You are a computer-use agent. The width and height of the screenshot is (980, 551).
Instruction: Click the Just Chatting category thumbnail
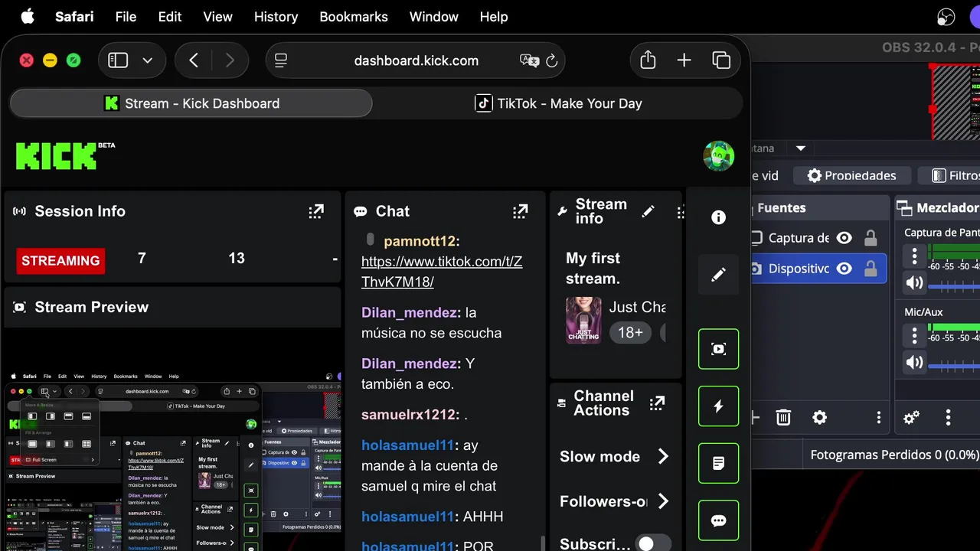click(x=583, y=320)
